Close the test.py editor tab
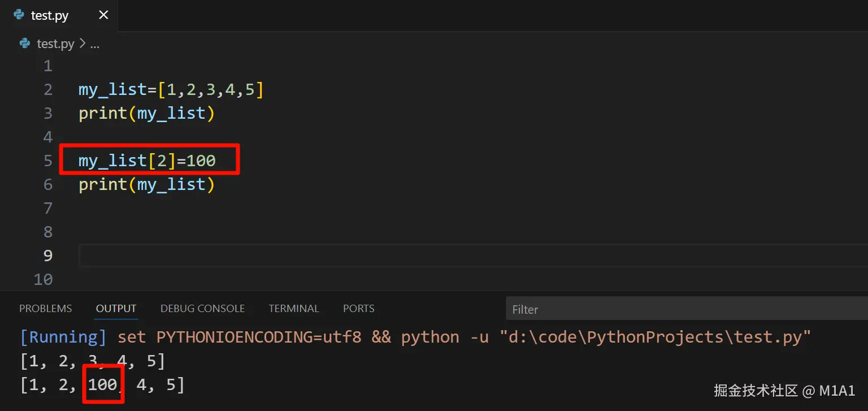This screenshot has height=411, width=868. (x=103, y=15)
